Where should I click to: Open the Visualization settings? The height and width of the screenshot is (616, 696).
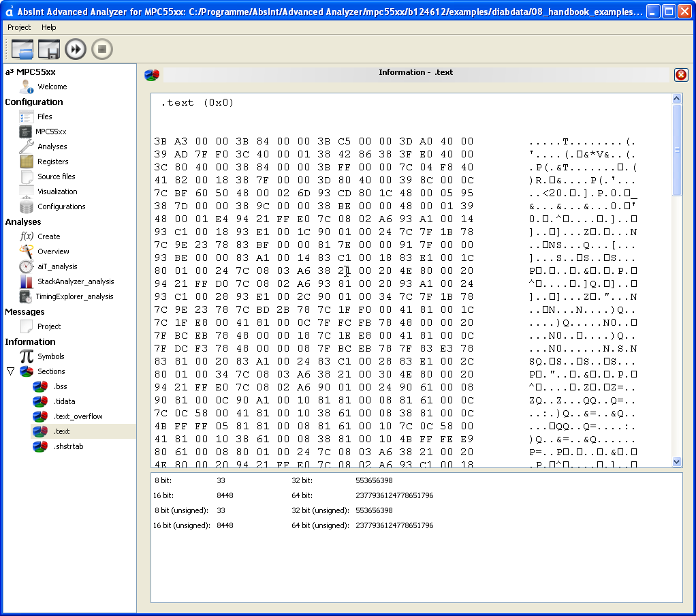pyautogui.click(x=57, y=191)
